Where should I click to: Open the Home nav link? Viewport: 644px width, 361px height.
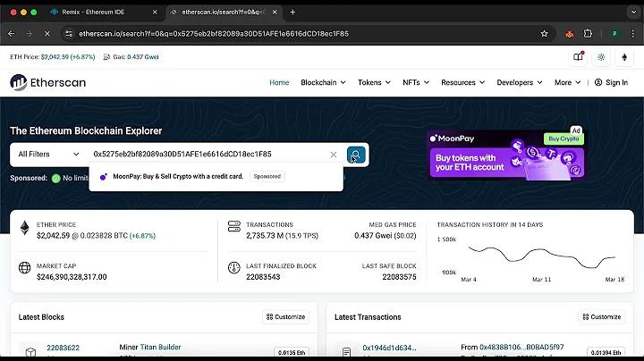(279, 82)
